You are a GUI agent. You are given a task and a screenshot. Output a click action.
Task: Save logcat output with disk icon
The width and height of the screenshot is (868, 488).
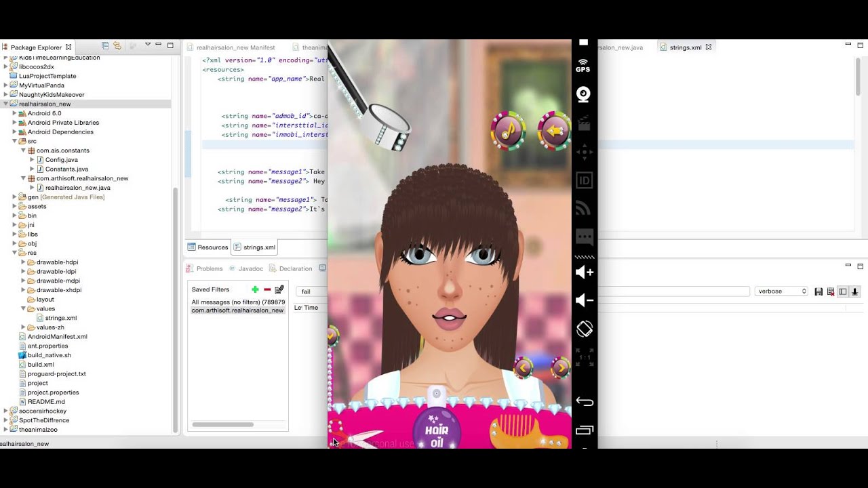pos(818,291)
